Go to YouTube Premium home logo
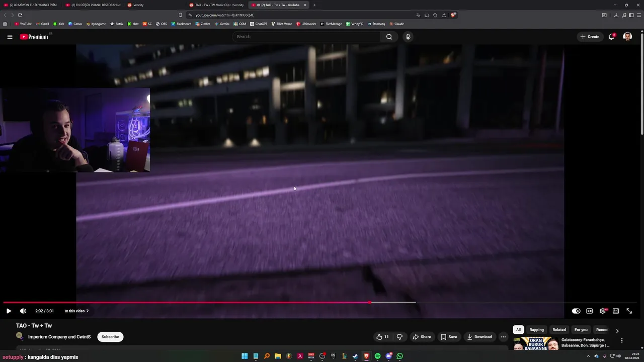This screenshot has height=362, width=644. 34,37
